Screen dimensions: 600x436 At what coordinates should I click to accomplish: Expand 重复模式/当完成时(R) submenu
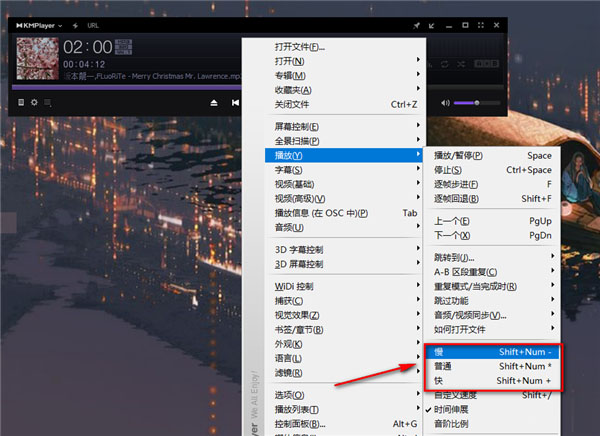point(492,286)
